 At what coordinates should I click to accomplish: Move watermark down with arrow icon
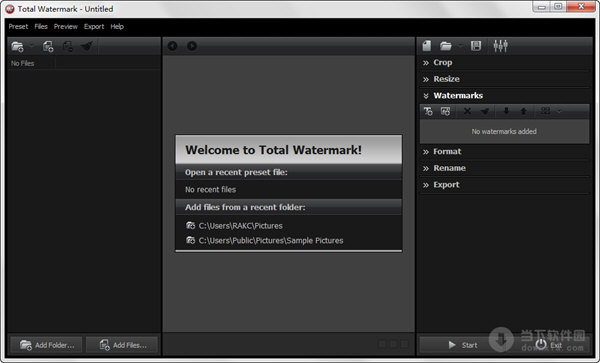[506, 111]
